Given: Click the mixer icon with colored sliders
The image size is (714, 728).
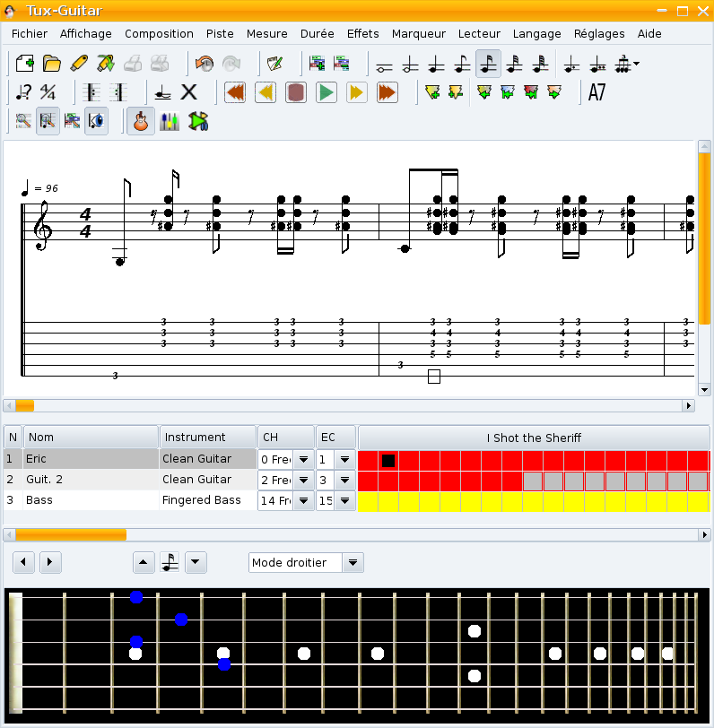Looking at the screenshot, I should [x=169, y=122].
